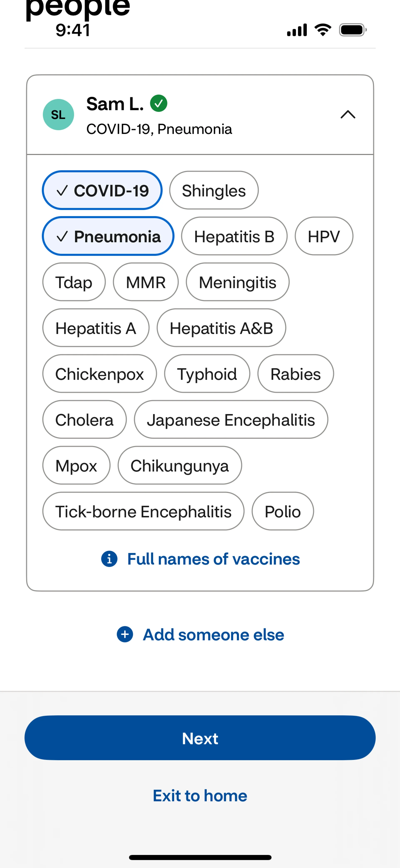Tap the cellular signal bars icon
This screenshot has width=400, height=868.
click(x=297, y=30)
